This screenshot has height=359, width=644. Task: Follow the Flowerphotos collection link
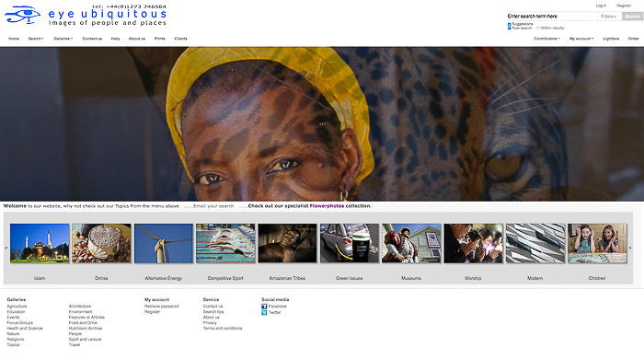[x=327, y=206]
